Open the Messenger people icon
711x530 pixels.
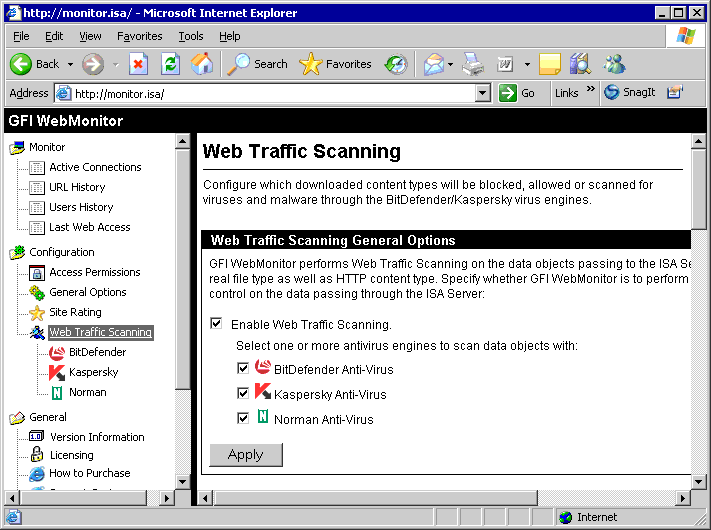[614, 64]
